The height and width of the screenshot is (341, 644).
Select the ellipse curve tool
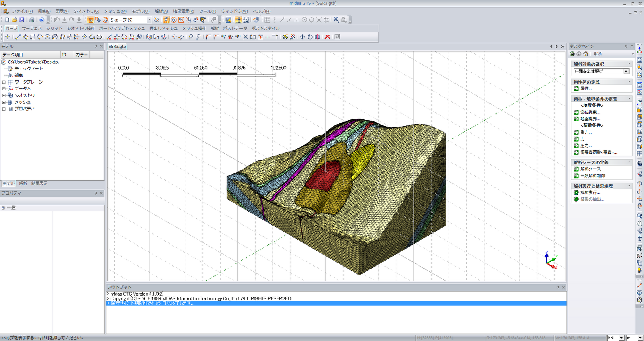coord(99,37)
